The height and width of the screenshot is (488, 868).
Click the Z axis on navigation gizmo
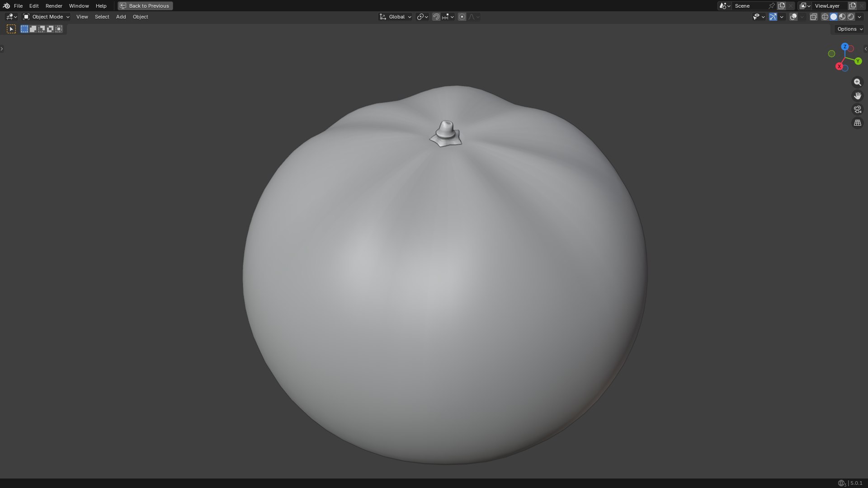point(845,47)
